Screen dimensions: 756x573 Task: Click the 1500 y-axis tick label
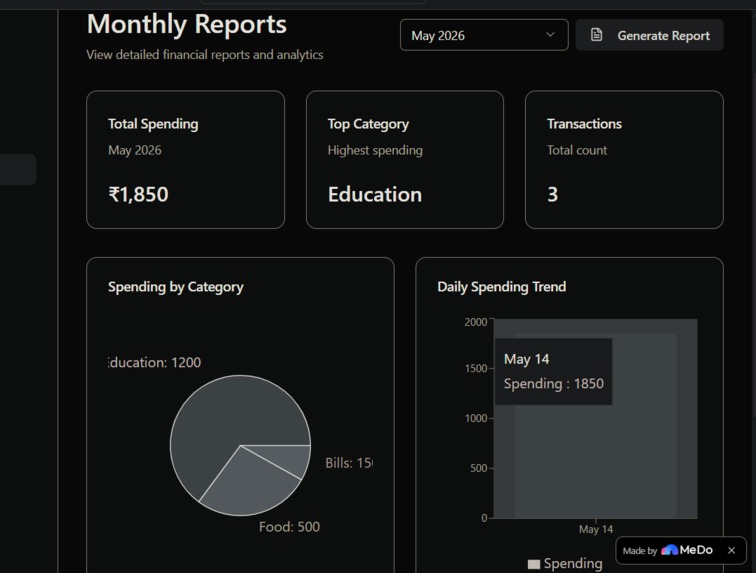[x=476, y=368]
